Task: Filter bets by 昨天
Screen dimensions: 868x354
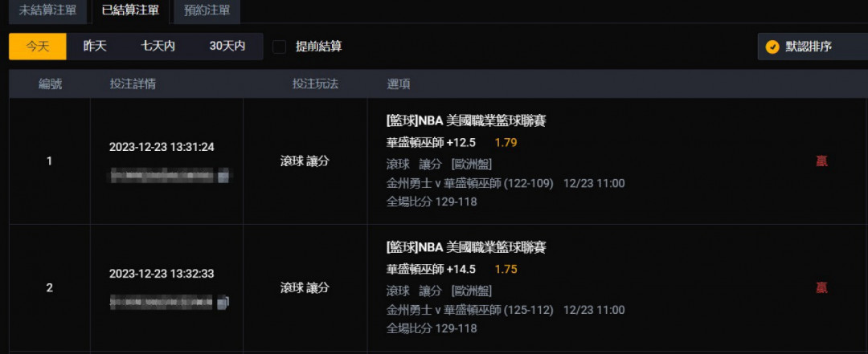Action: [x=95, y=47]
